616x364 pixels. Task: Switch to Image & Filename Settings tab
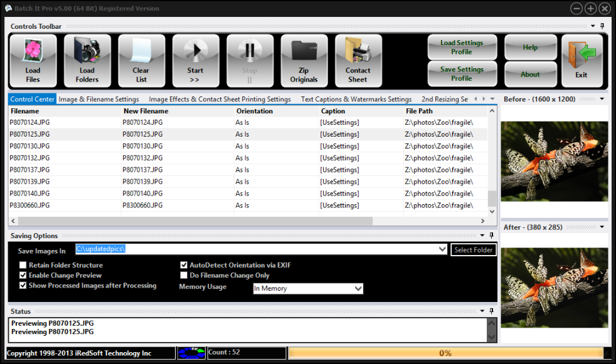[x=98, y=99]
